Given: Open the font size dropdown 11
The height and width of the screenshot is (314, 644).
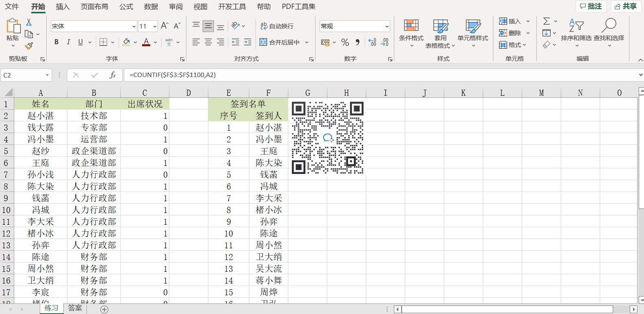Looking at the screenshot, I should tap(154, 26).
